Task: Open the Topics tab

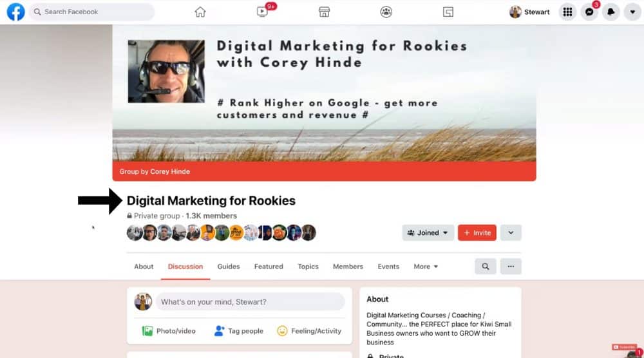Action: 308,267
